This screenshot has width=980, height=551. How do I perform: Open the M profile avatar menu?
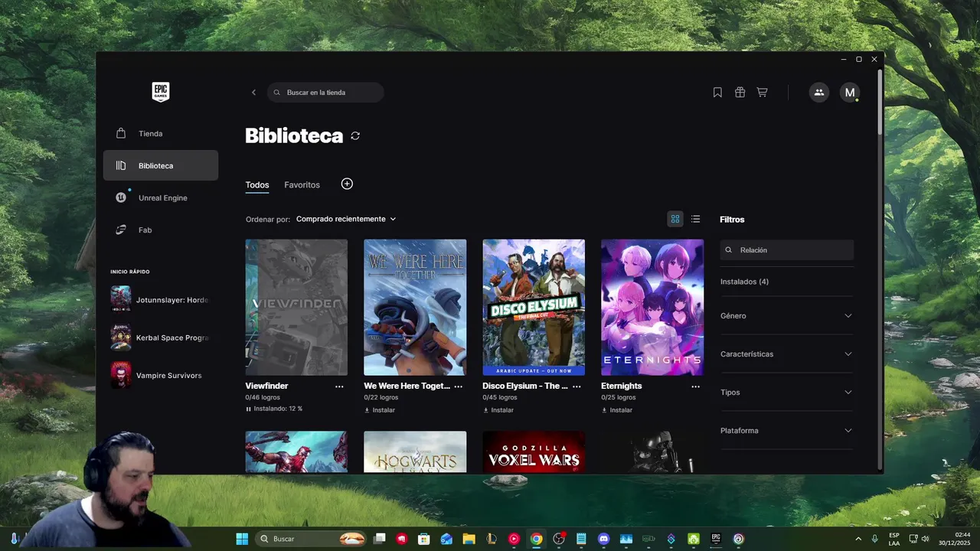coord(849,93)
